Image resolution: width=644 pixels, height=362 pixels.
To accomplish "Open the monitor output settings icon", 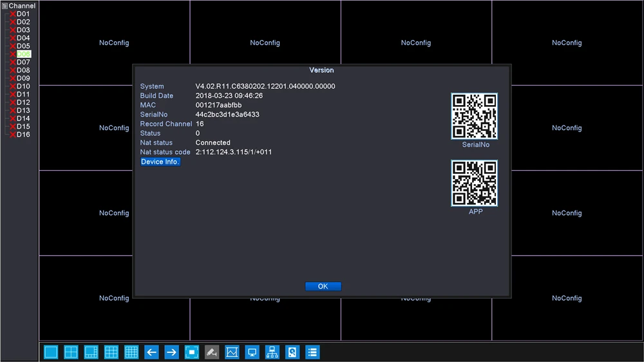I will pos(252,352).
